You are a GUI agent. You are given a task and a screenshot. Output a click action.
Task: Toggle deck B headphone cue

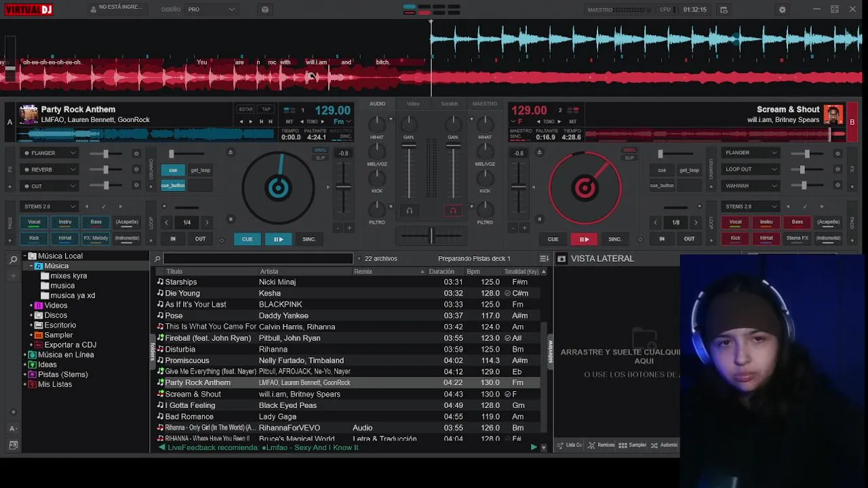(x=454, y=211)
